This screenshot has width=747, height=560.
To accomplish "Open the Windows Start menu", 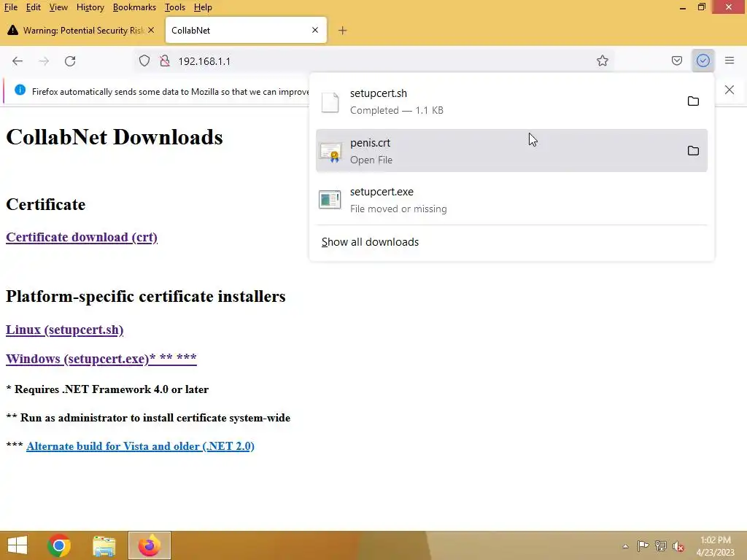I will [18, 545].
